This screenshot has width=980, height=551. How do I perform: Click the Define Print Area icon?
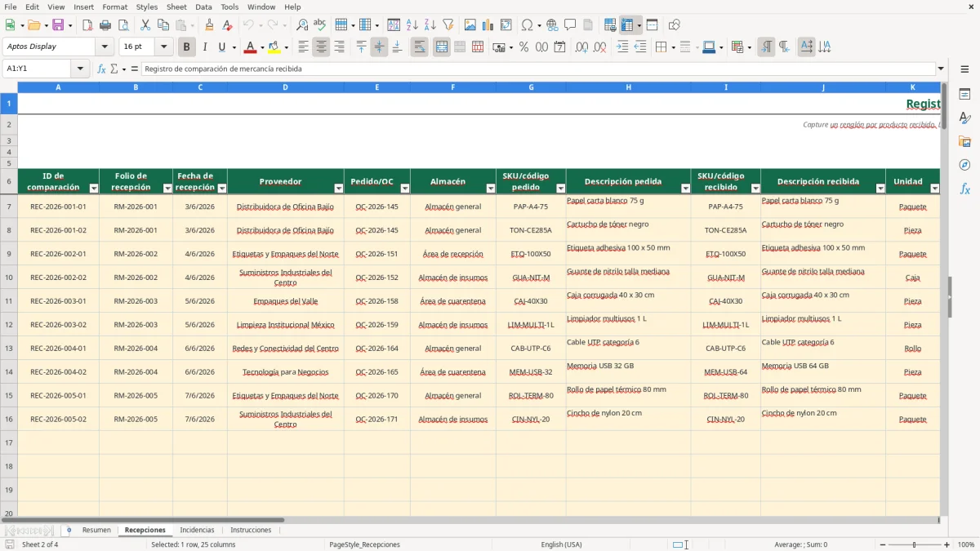point(610,25)
